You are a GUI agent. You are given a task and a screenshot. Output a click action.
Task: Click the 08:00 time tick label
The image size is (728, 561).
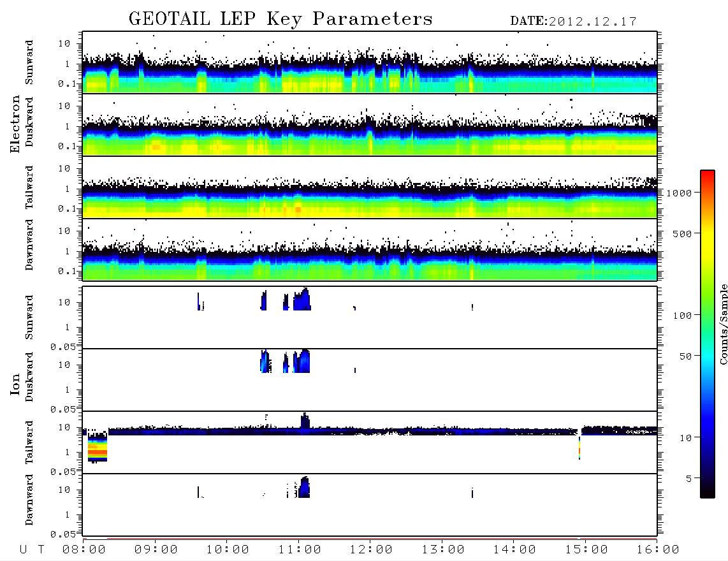tap(84, 550)
